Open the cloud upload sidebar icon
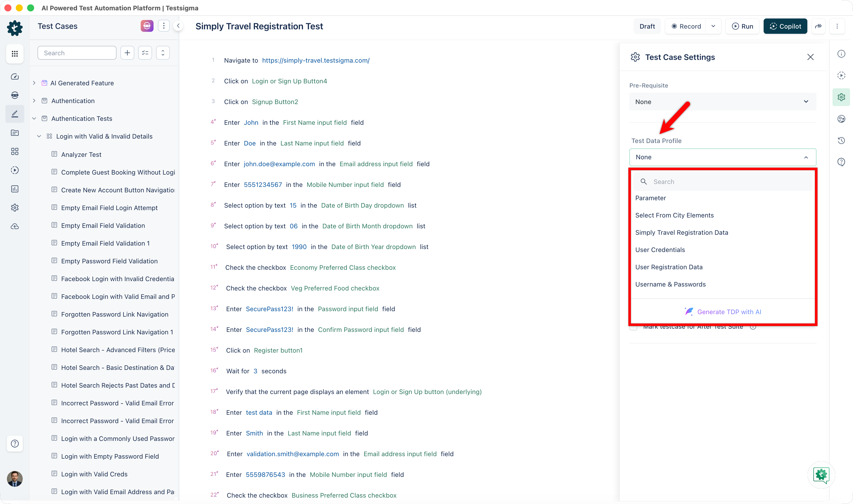853x504 pixels. pos(15,226)
